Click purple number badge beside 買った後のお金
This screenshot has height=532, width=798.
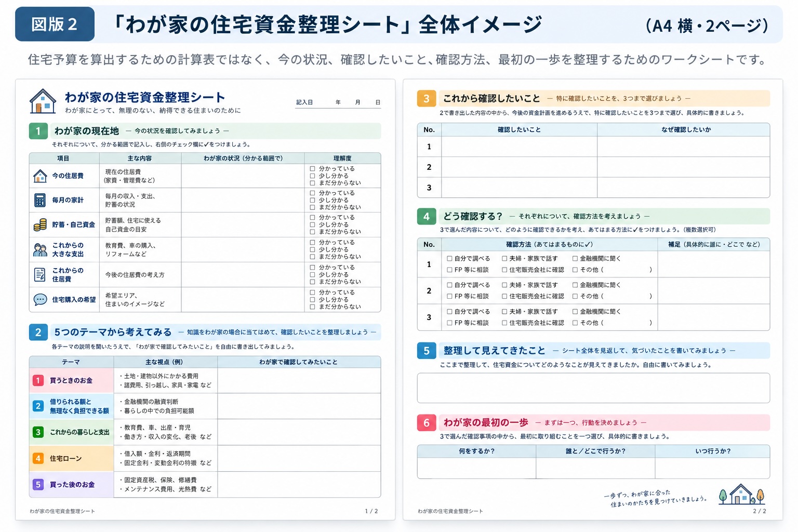point(38,484)
